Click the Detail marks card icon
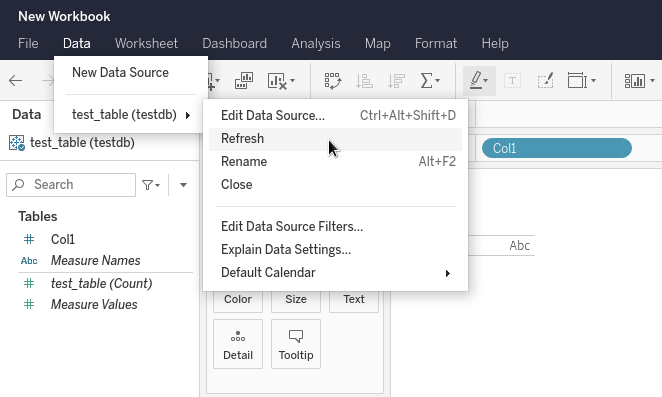The height and width of the screenshot is (397, 662). click(x=238, y=337)
